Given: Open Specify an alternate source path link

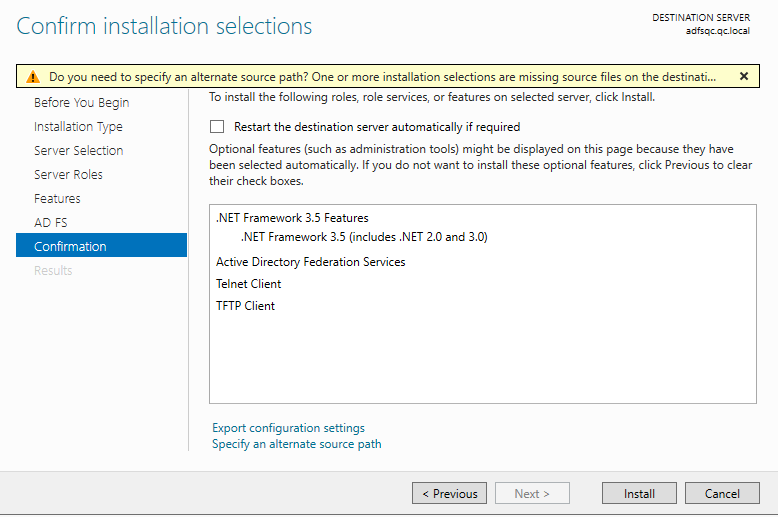Looking at the screenshot, I should pyautogui.click(x=296, y=444).
